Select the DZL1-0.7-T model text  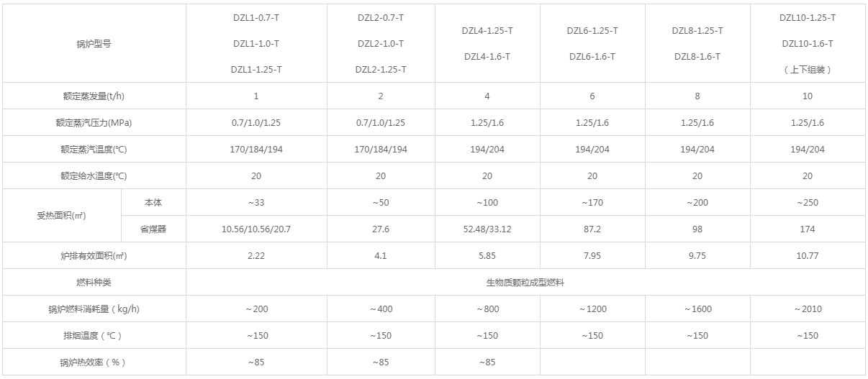pos(256,18)
